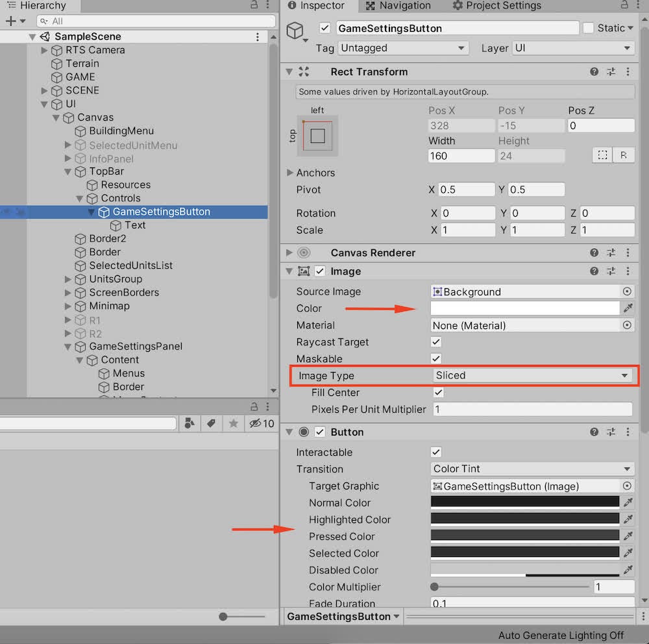
Task: Switch to the Navigation tab
Action: pyautogui.click(x=398, y=6)
